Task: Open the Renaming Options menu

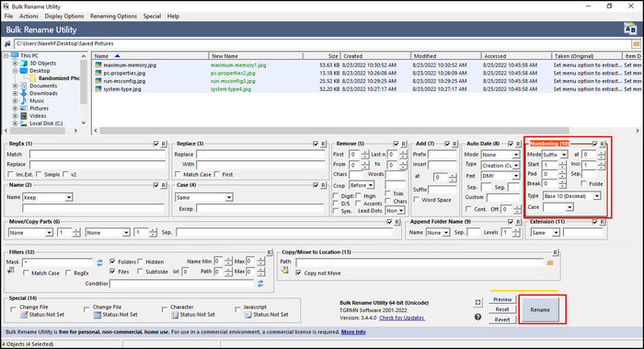Action: pyautogui.click(x=113, y=16)
